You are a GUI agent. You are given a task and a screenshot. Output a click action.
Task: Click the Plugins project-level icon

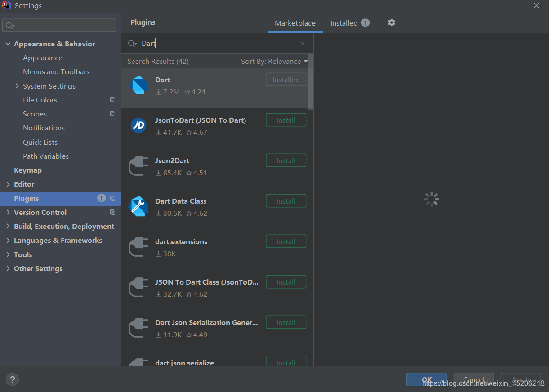[x=112, y=198]
